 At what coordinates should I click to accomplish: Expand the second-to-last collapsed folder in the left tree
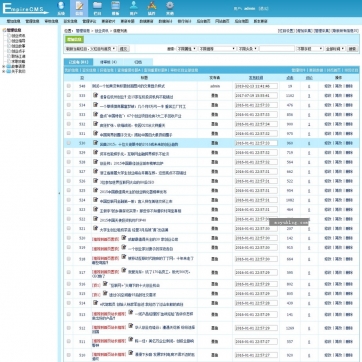(x=4, y=66)
